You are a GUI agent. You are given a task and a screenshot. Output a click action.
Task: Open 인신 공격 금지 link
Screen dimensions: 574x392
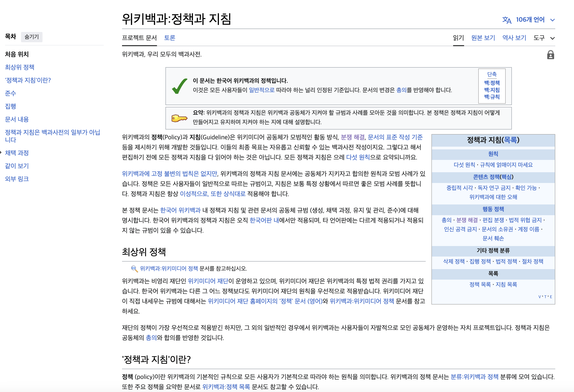pos(460,229)
